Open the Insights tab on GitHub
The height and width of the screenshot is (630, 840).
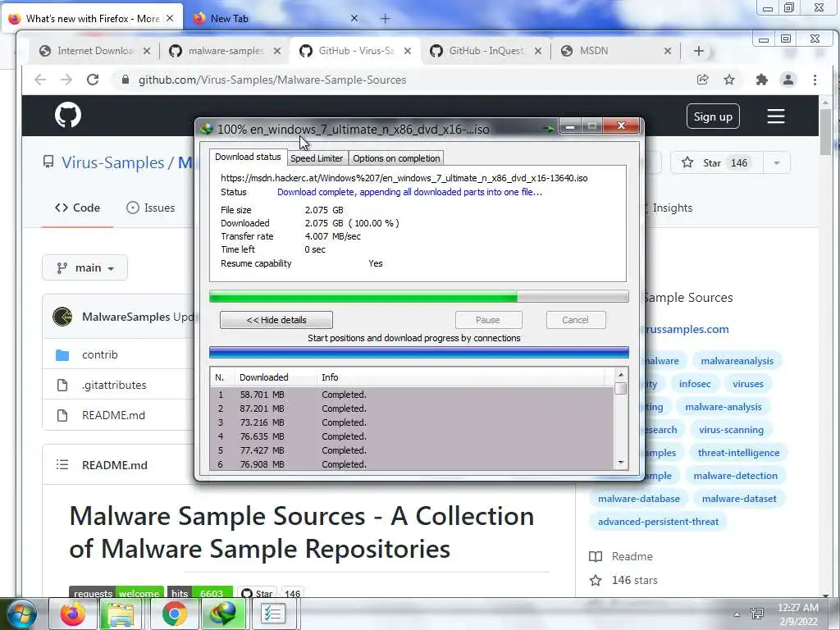coord(672,208)
